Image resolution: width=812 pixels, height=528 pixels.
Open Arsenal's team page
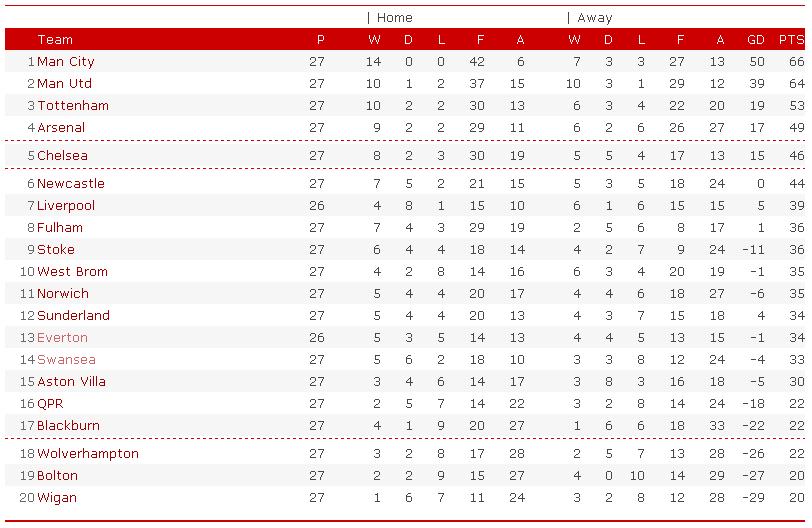[x=61, y=128]
